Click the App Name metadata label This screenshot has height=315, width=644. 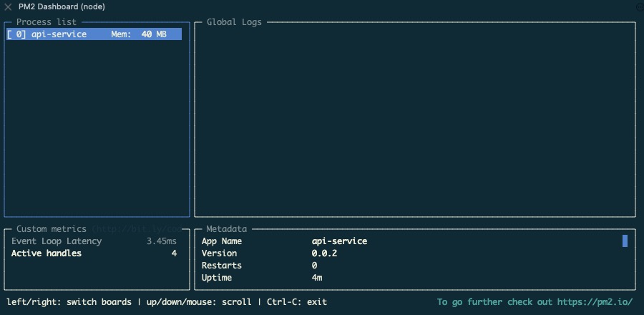[222, 241]
